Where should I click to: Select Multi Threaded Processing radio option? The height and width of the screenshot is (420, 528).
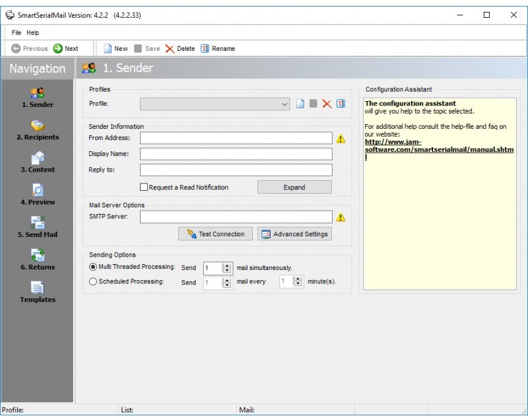point(93,267)
